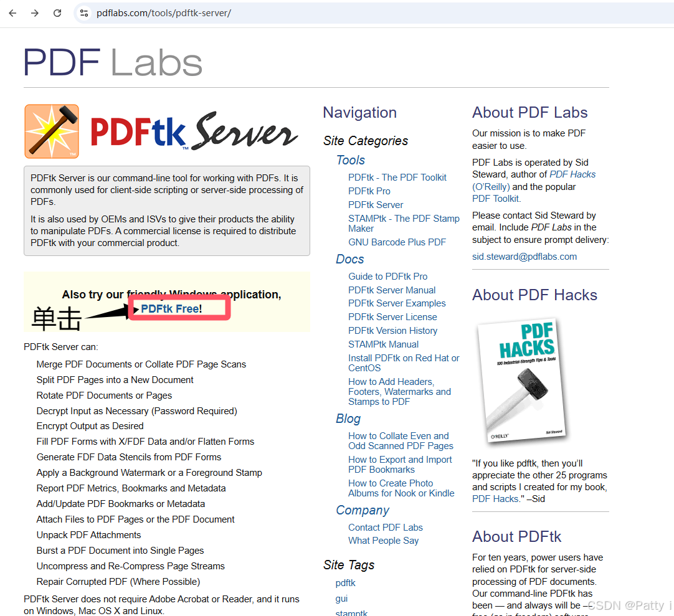
Task: Click the 'About PDFtk' heading
Action: [516, 537]
